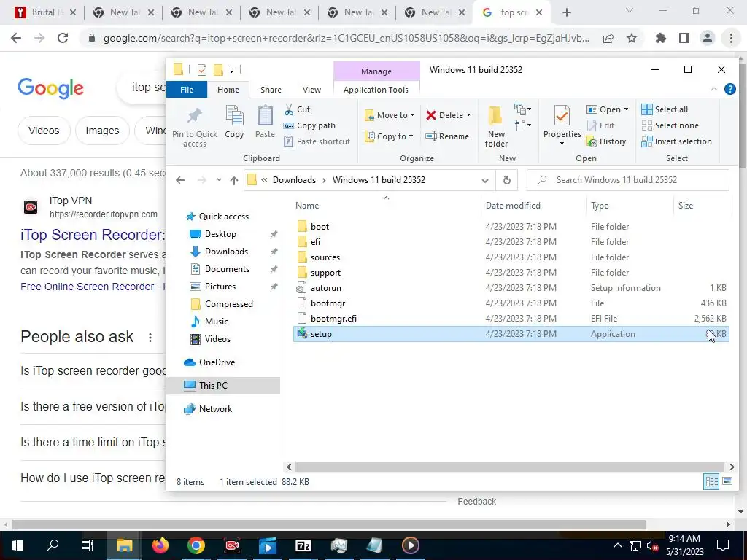This screenshot has height=560, width=747.
Task: Open the Windows Start menu
Action: point(18,545)
